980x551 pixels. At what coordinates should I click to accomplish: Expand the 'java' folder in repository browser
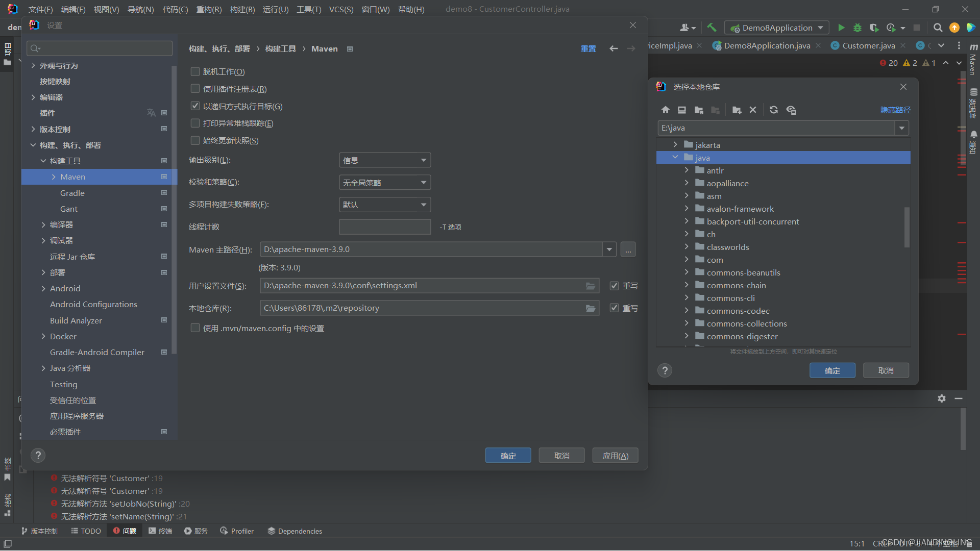[x=675, y=157]
